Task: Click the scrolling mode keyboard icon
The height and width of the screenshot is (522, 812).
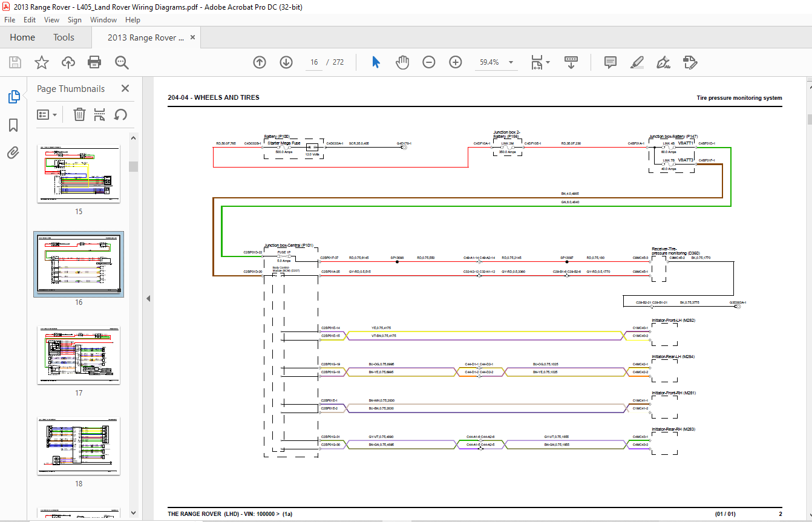Action: (x=572, y=62)
